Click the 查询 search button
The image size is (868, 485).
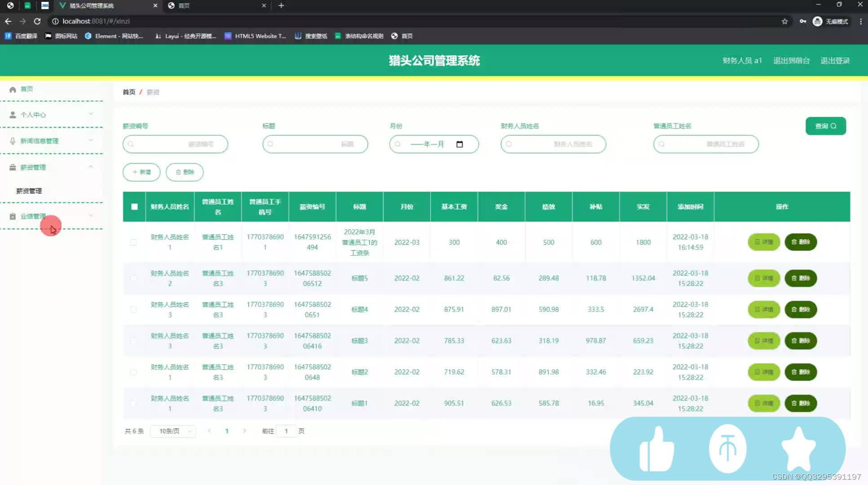[x=826, y=126]
